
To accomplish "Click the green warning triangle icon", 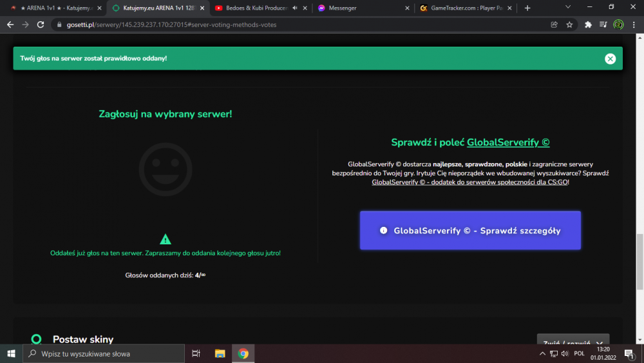I will point(165,239).
